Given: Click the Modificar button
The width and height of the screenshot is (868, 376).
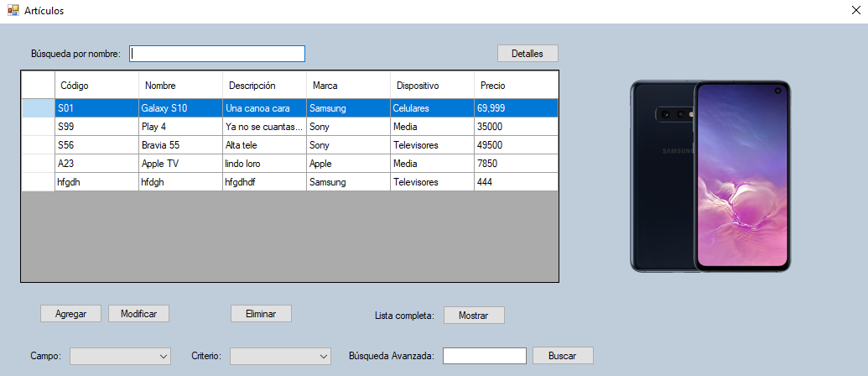Looking at the screenshot, I should pyautogui.click(x=138, y=313).
